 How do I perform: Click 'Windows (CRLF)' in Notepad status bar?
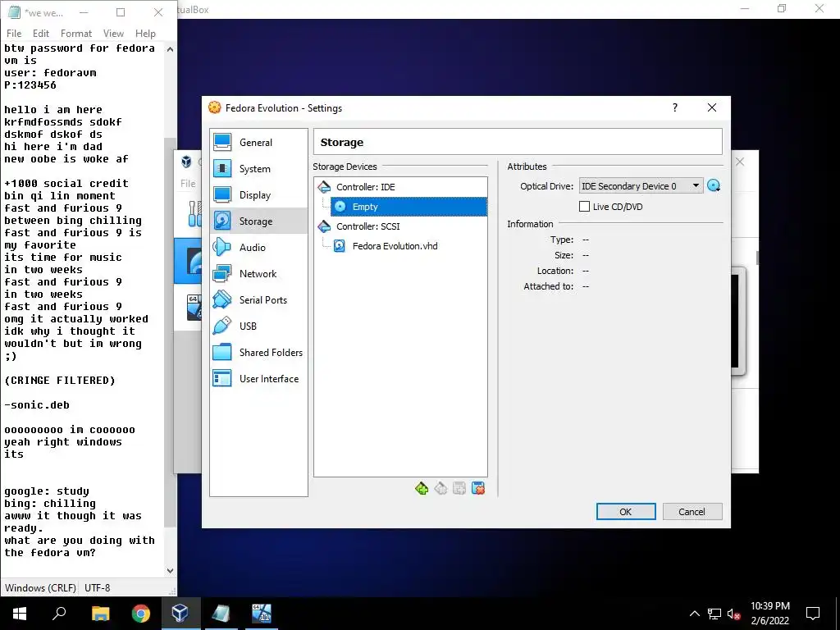pyautogui.click(x=40, y=587)
